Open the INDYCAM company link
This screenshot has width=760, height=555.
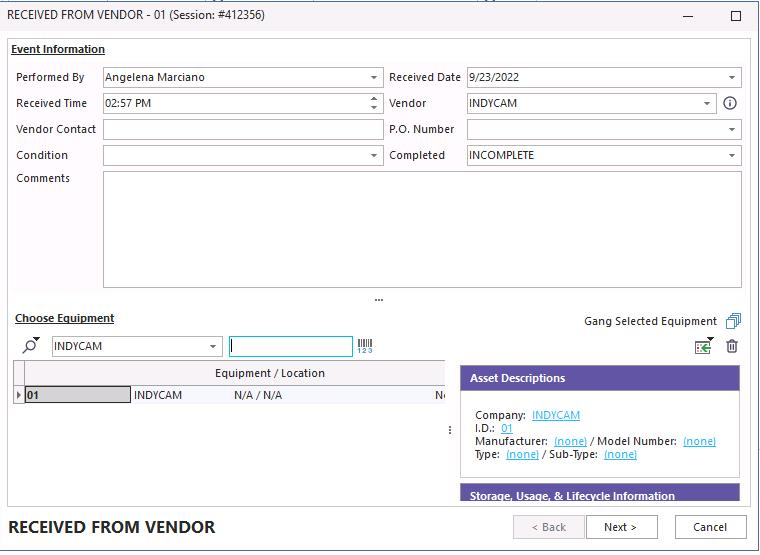[555, 415]
